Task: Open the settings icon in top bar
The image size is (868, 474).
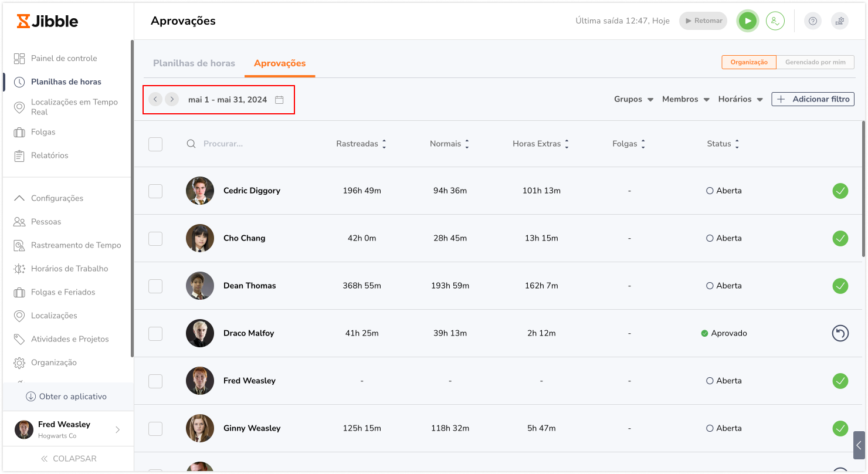Action: pyautogui.click(x=840, y=21)
